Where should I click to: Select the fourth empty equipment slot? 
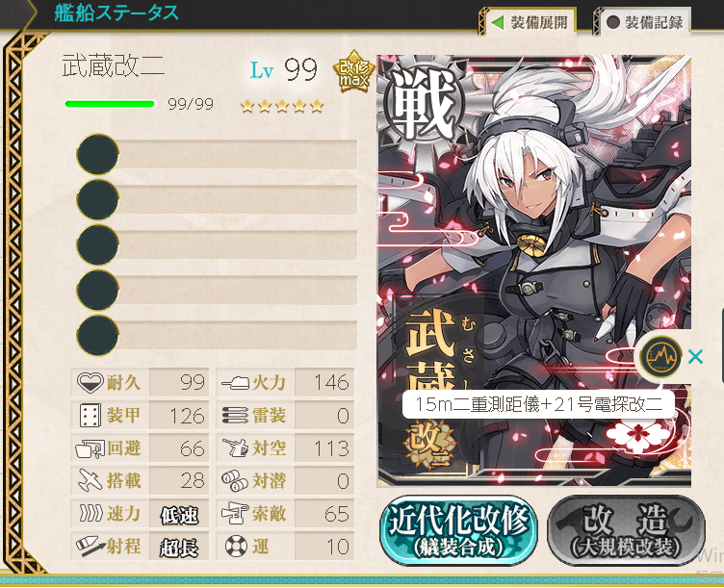[217, 290]
